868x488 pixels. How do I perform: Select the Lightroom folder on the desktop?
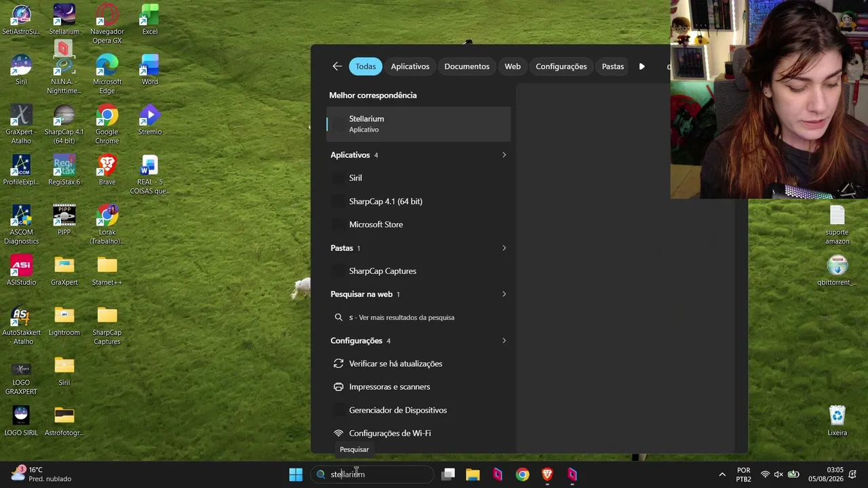click(x=64, y=321)
